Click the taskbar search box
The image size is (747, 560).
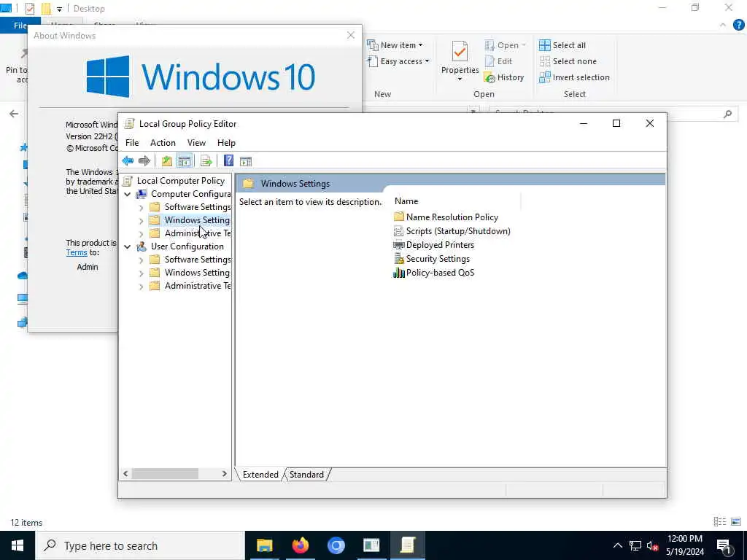[x=140, y=545]
